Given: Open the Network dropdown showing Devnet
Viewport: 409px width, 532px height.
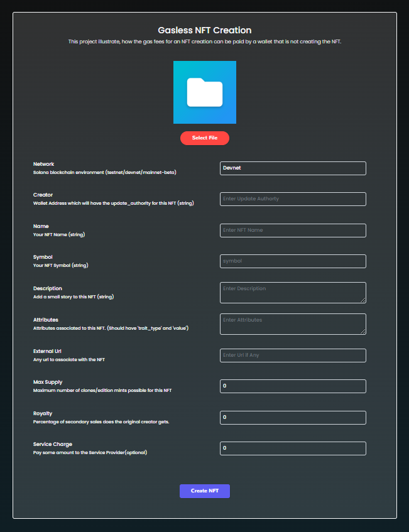Looking at the screenshot, I should pyautogui.click(x=293, y=168).
